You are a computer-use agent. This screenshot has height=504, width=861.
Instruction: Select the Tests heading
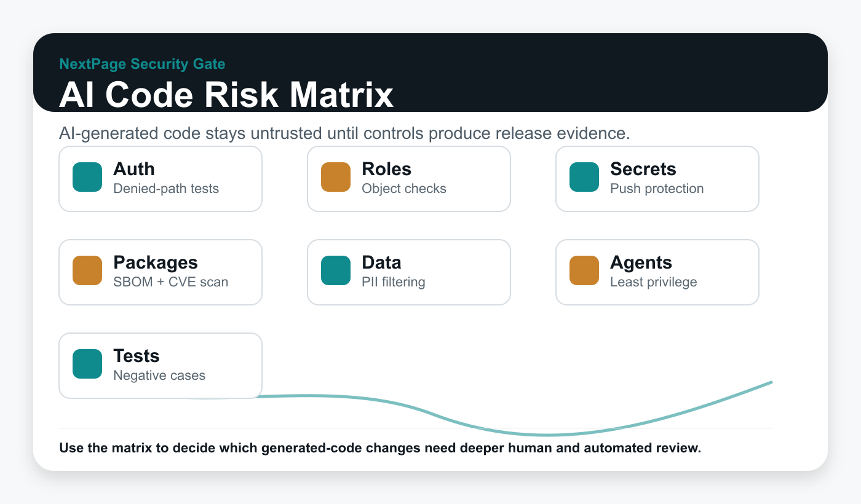click(137, 356)
